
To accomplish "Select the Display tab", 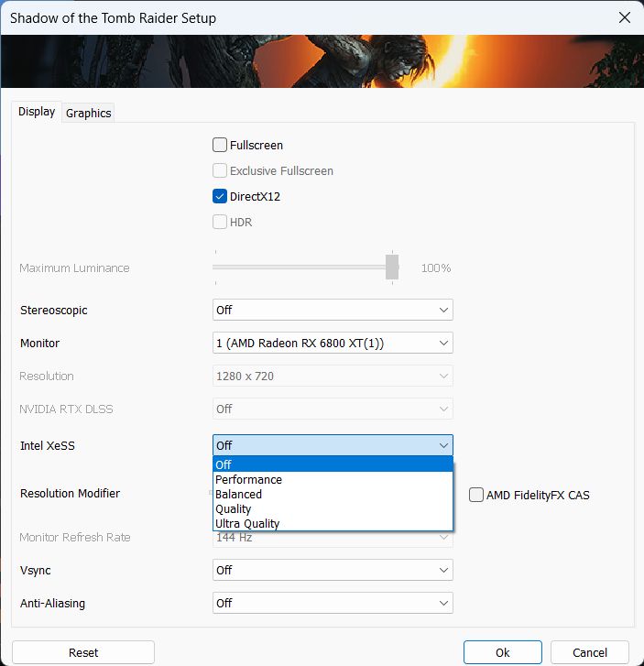I will [x=37, y=112].
